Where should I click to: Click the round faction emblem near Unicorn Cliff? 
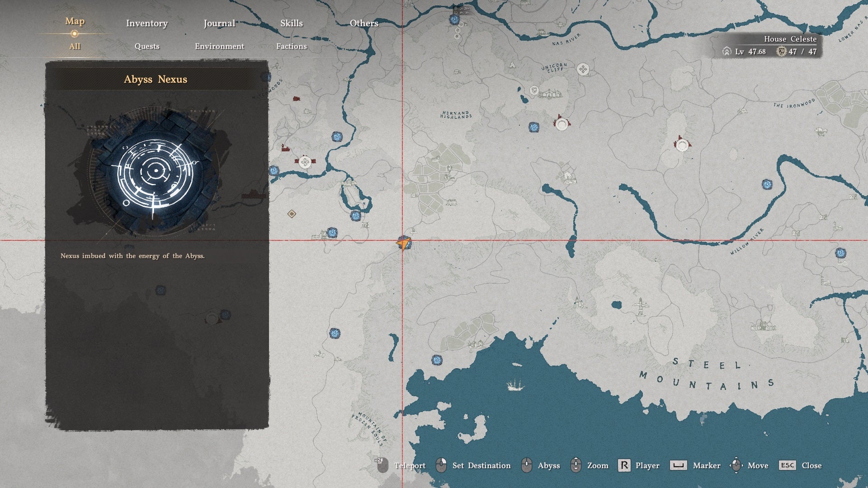point(583,70)
